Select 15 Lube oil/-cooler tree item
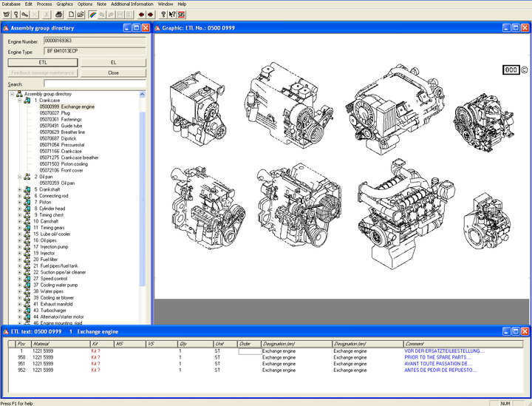The width and height of the screenshot is (532, 406). click(52, 234)
